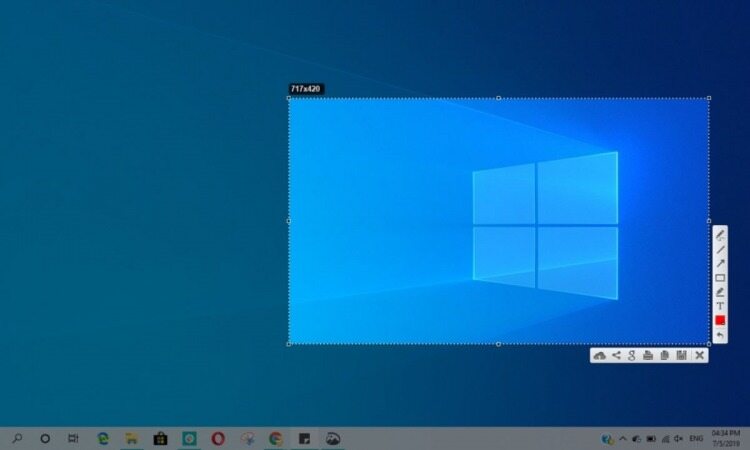
Task: Print the captured screenshot icon
Action: 648,355
